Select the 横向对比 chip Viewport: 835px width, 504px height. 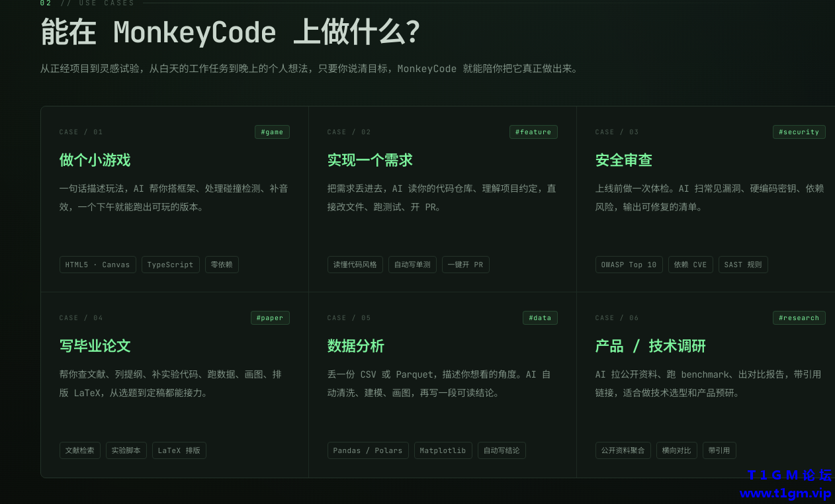click(x=676, y=450)
